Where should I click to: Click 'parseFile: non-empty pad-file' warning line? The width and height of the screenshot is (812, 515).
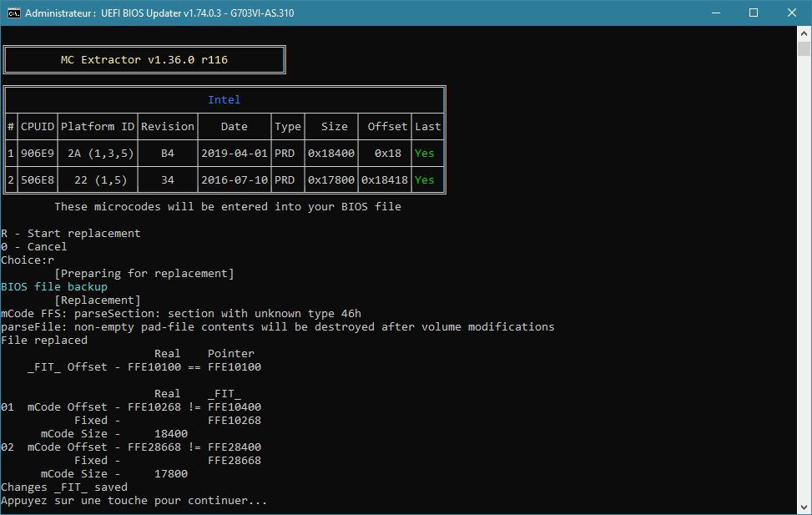click(278, 327)
